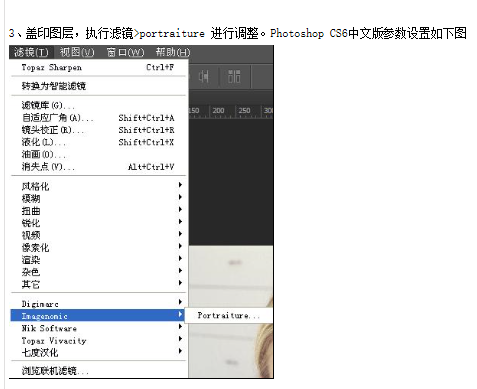The image size is (477, 389).
Task: Click the horizontal ruler at 200
Action: pyautogui.click(x=218, y=111)
